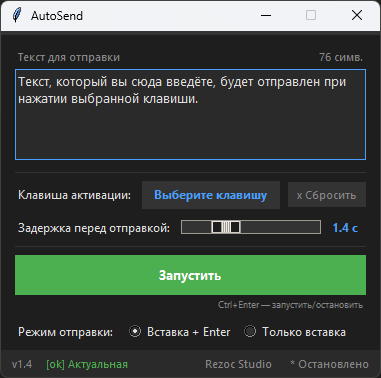This screenshot has height=378, width=381.
Task: Select the 'Только вставка' send mode
Action: coord(295,332)
